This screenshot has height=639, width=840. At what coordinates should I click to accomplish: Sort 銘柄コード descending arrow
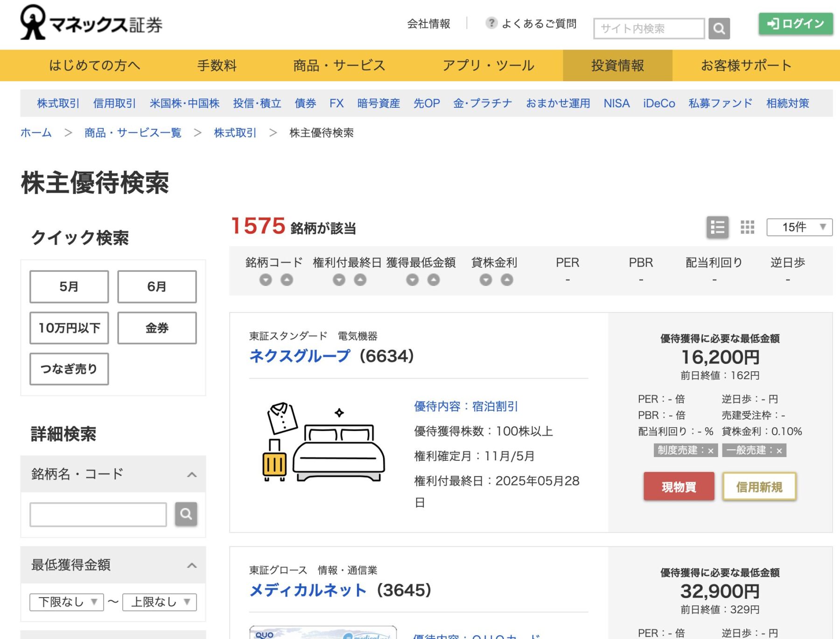point(266,280)
